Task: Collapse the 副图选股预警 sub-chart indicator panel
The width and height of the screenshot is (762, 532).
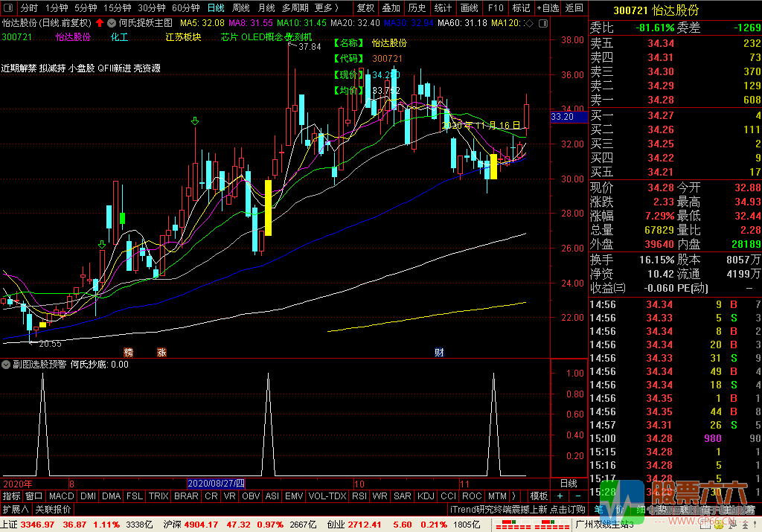Action: pos(6,365)
